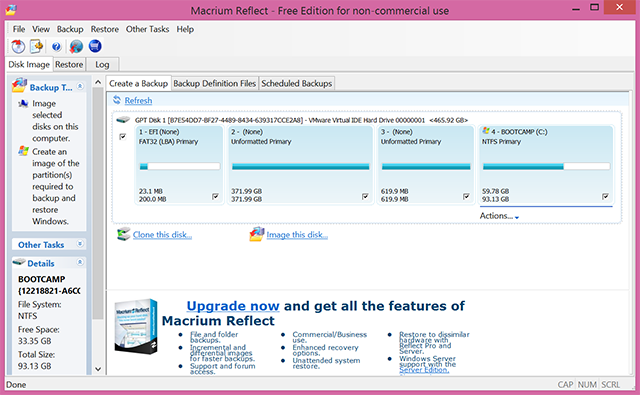Open the Backup Definition Files tab

pos(215,83)
